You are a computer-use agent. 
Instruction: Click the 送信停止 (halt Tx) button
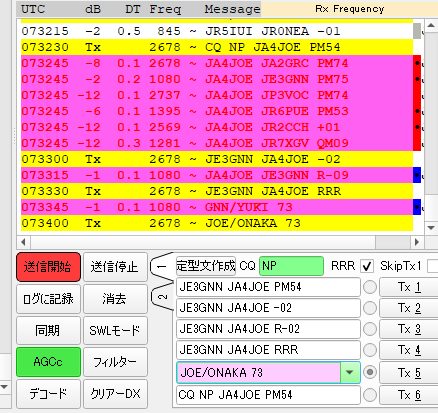click(x=115, y=267)
